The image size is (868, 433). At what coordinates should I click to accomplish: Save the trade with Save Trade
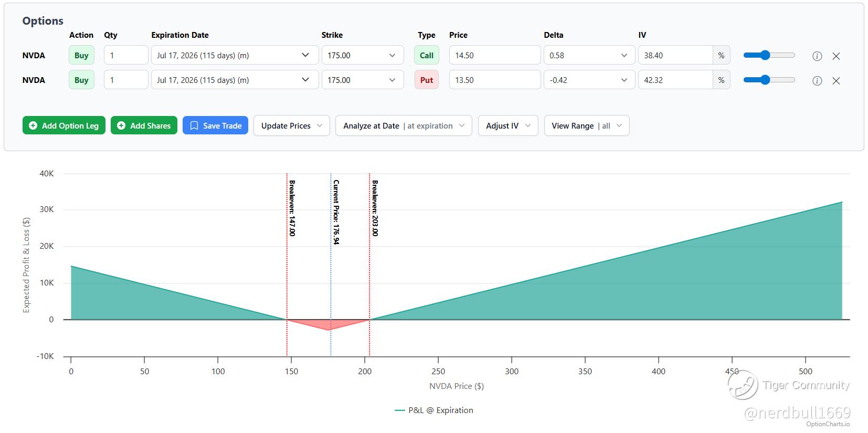pyautogui.click(x=215, y=125)
